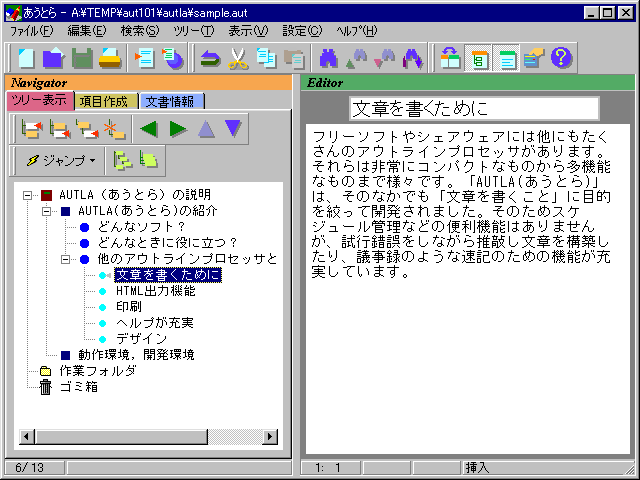Click the Copy icon
Image resolution: width=640 pixels, height=480 pixels.
coord(266,58)
